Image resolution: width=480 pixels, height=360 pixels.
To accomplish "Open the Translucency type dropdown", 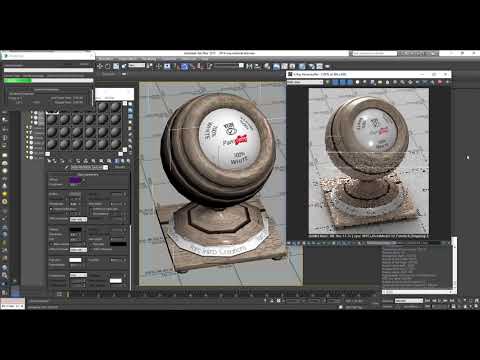I will pyautogui.click(x=79, y=275).
